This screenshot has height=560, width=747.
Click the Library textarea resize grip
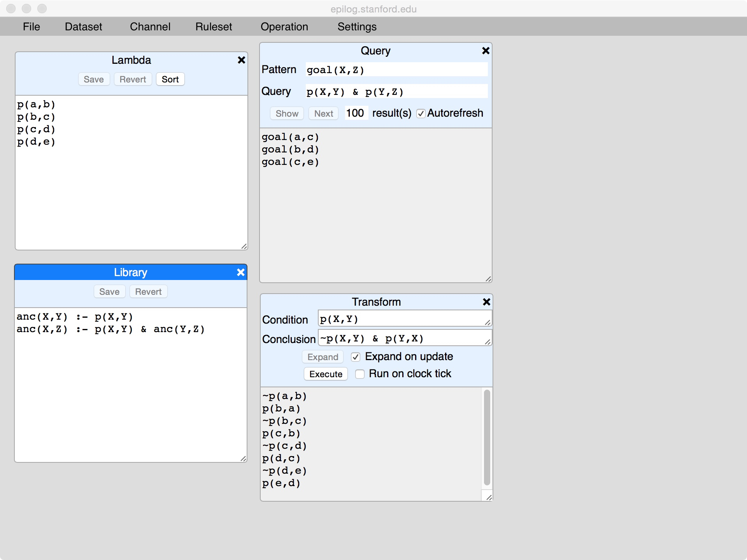pos(243,458)
